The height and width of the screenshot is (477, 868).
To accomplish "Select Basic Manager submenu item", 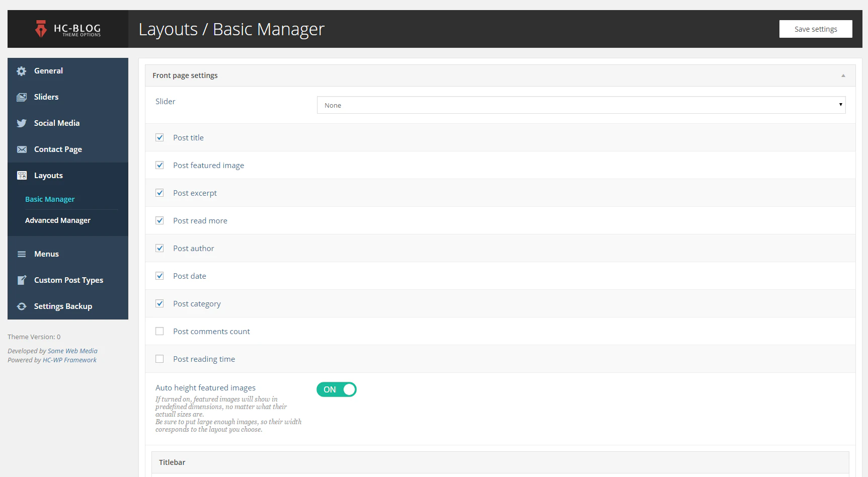I will tap(50, 199).
